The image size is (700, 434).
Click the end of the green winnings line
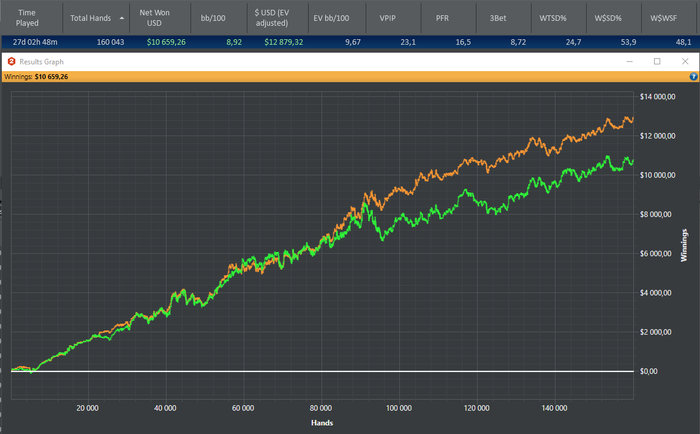[633, 162]
